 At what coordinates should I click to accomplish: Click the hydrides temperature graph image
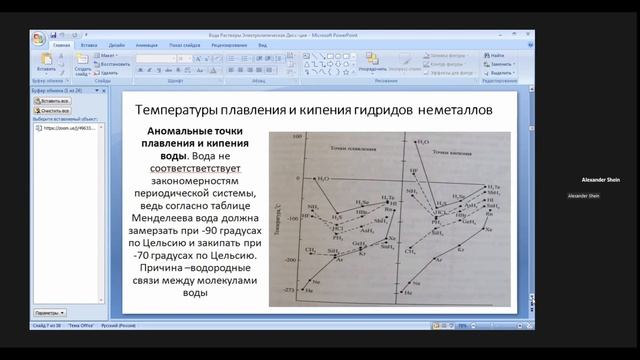390,219
